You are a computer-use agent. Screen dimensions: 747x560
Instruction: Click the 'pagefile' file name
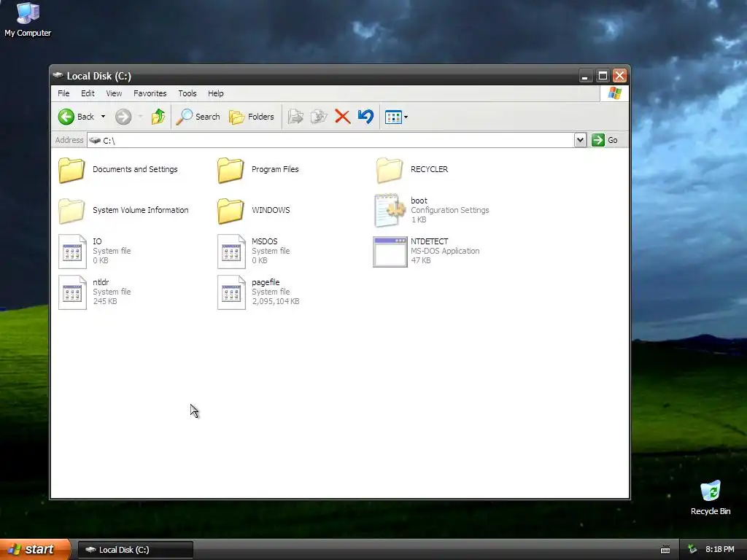point(266,282)
